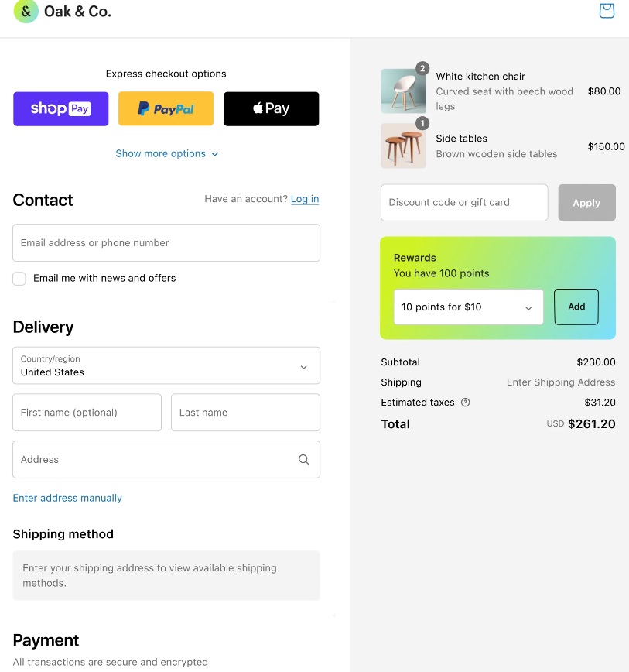Image resolution: width=629 pixels, height=672 pixels.
Task: Click the address search magnifier icon
Action: point(303,460)
